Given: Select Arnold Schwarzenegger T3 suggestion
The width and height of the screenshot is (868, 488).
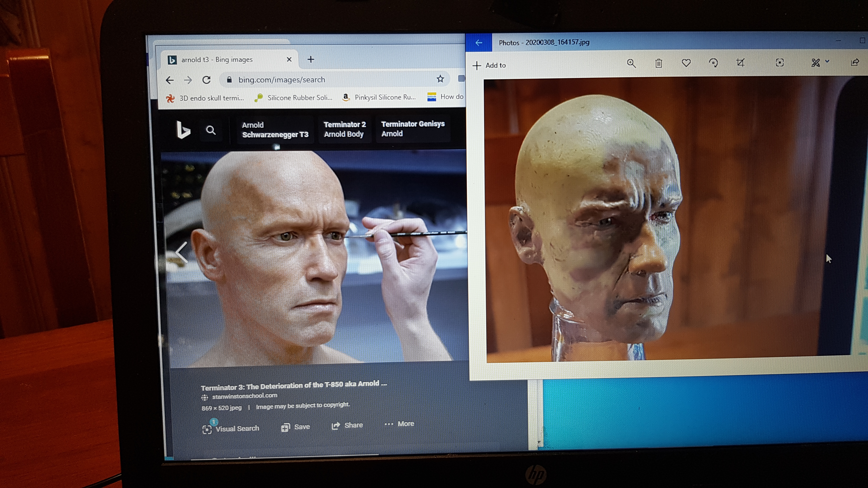Looking at the screenshot, I should click(x=275, y=130).
